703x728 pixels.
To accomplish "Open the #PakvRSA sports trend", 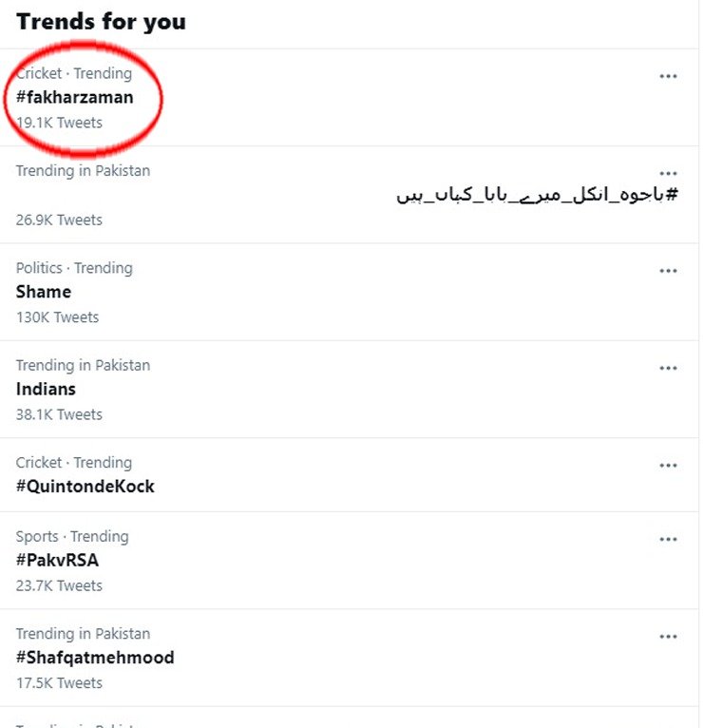I will tap(57, 560).
